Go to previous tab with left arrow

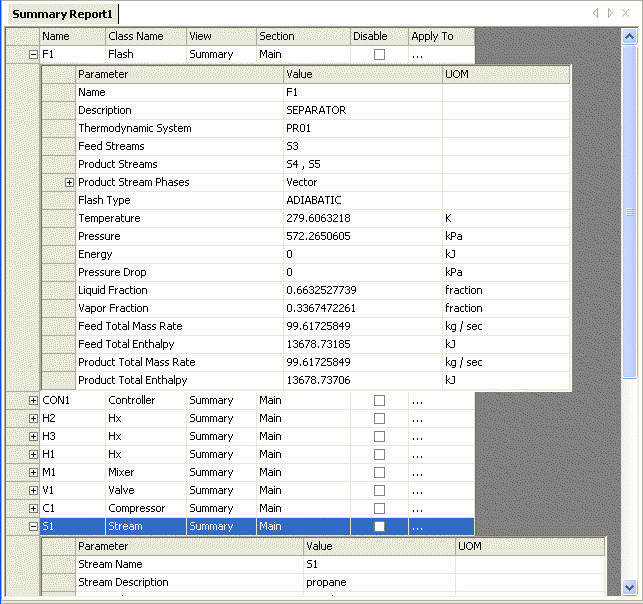click(x=595, y=13)
